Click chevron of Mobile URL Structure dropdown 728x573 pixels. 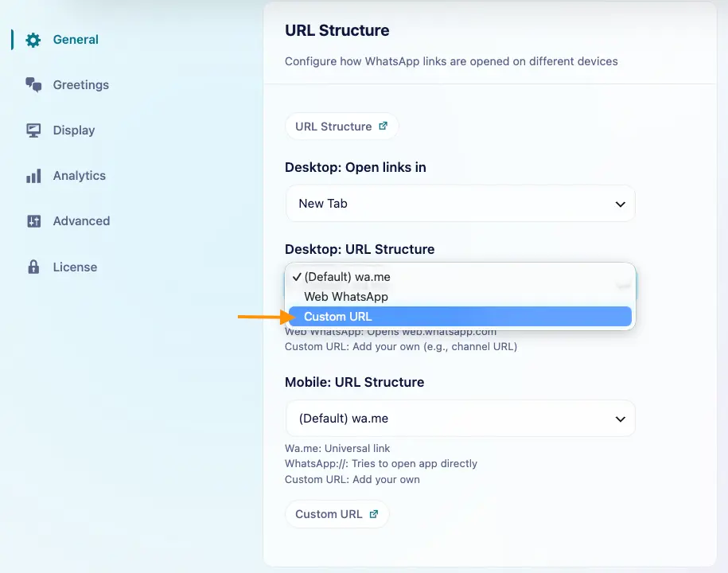tap(621, 419)
